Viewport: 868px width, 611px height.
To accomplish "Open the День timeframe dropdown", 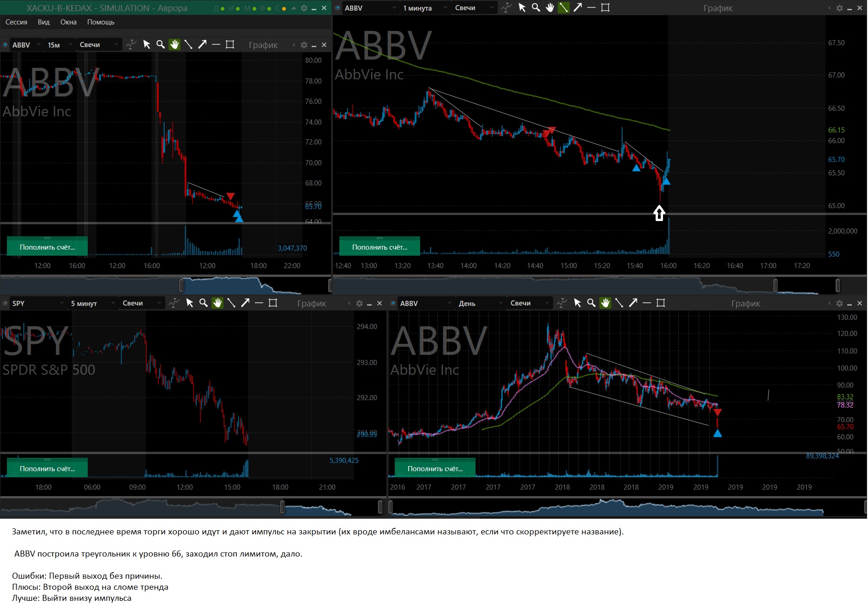I will [481, 303].
